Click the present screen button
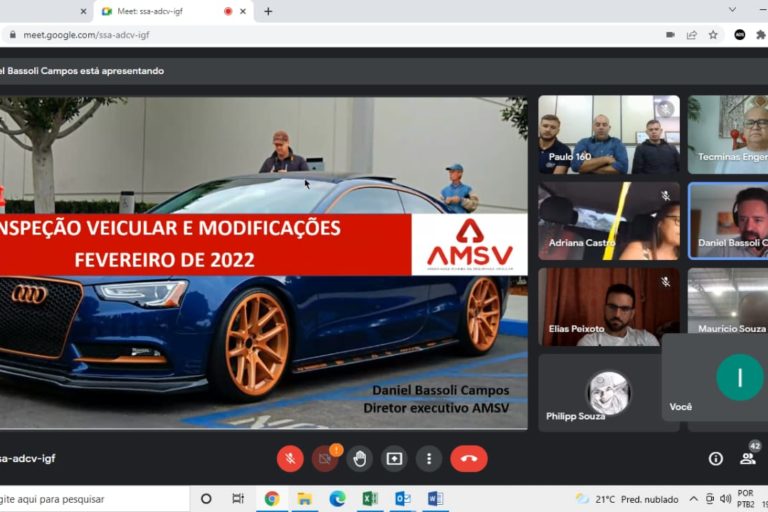The height and width of the screenshot is (512, 768). [394, 458]
